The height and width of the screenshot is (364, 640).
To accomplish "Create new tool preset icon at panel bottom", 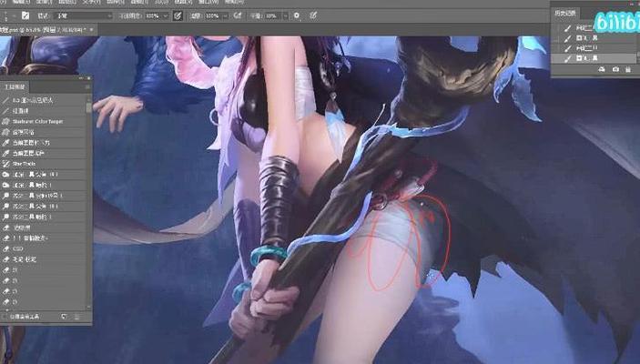I will coord(66,316).
